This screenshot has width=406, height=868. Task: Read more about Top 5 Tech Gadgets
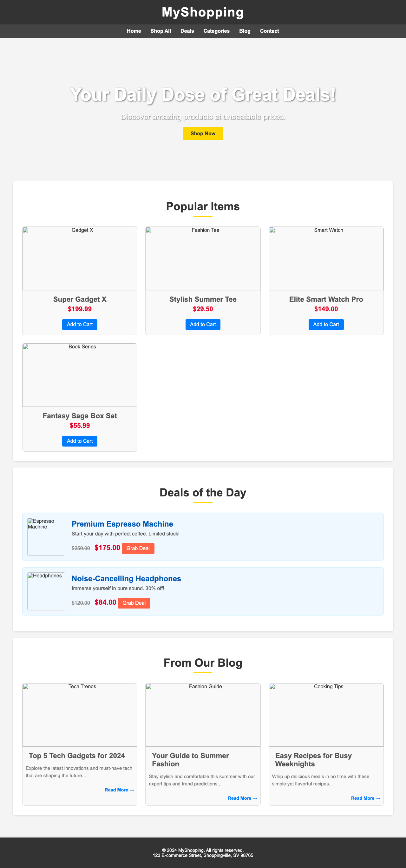[119, 790]
